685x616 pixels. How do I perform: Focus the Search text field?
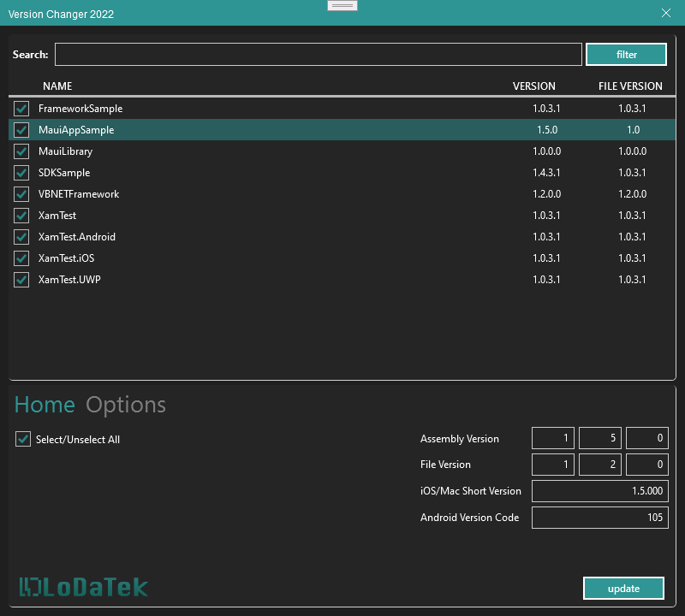click(x=318, y=55)
